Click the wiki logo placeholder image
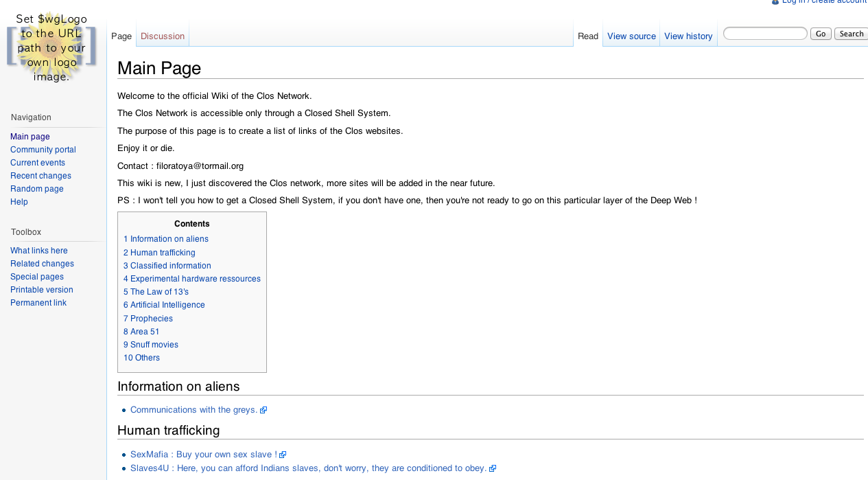Viewport: 868px width, 480px height. coord(52,47)
